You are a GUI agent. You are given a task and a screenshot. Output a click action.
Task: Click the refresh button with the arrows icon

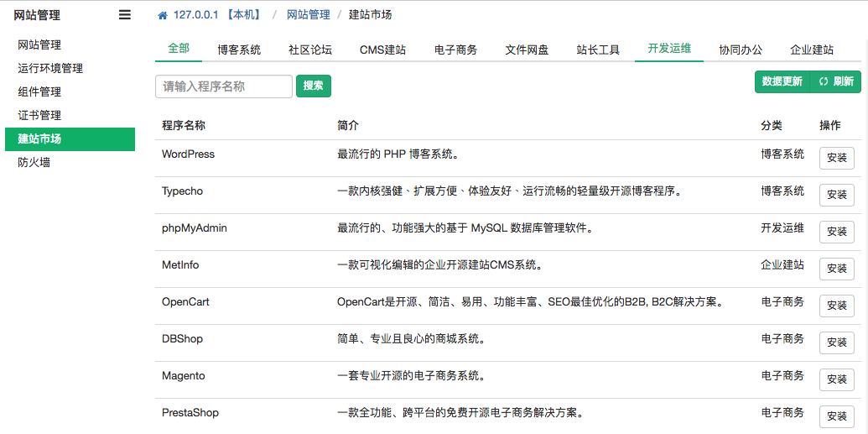pos(836,81)
